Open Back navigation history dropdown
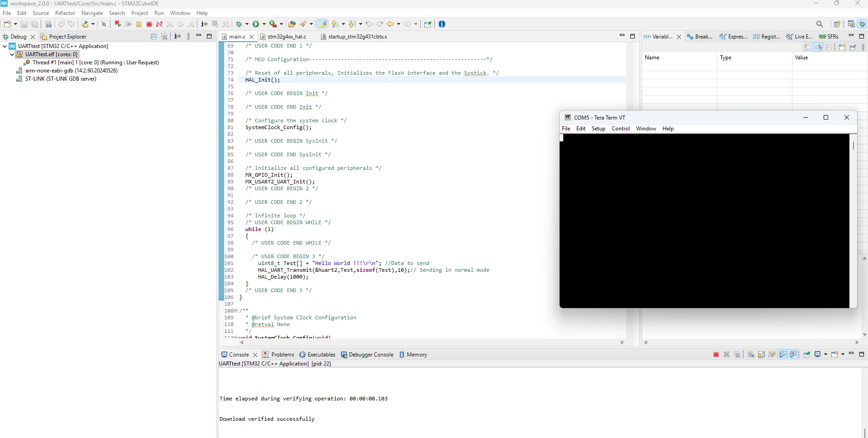 pos(398,24)
